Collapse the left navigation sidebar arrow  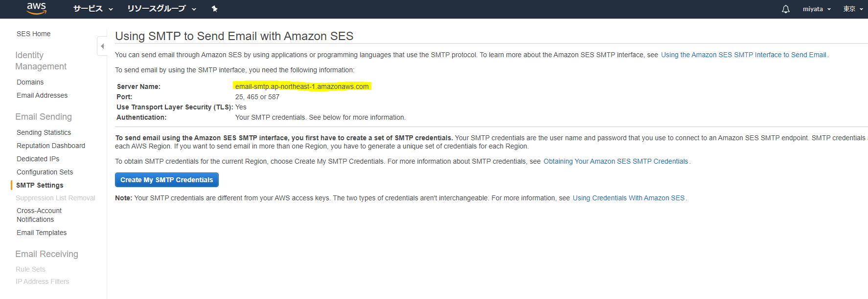click(102, 46)
